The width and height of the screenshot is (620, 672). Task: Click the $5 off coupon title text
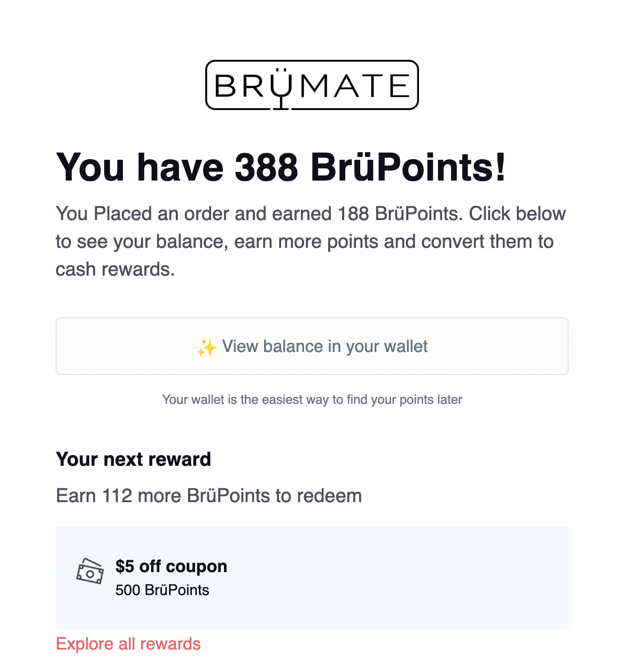[x=172, y=566]
